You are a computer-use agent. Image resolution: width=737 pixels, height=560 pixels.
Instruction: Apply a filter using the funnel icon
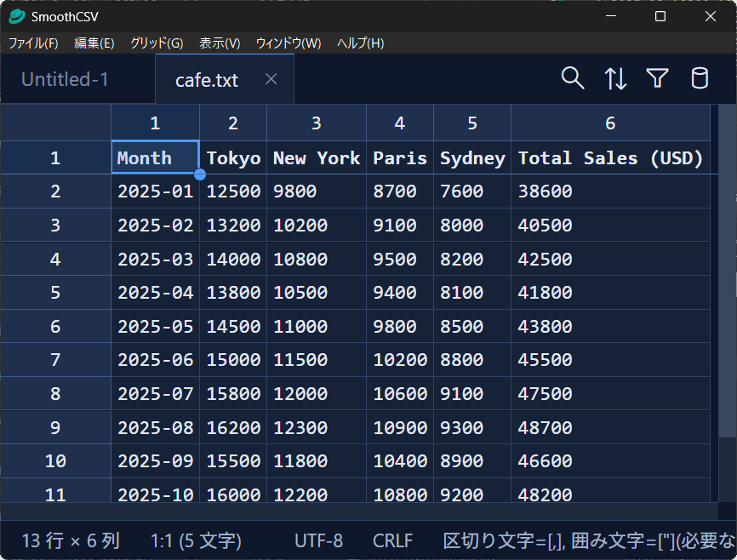pyautogui.click(x=657, y=77)
